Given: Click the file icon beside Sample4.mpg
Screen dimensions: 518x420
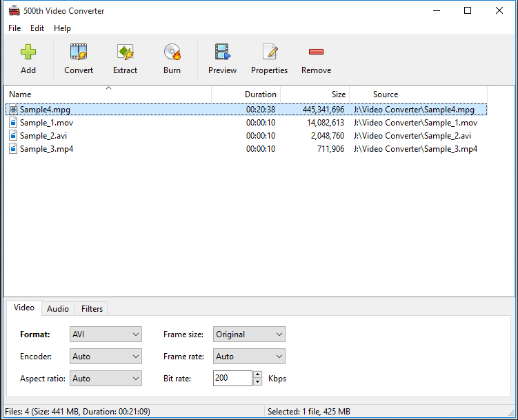Looking at the screenshot, I should click(13, 109).
